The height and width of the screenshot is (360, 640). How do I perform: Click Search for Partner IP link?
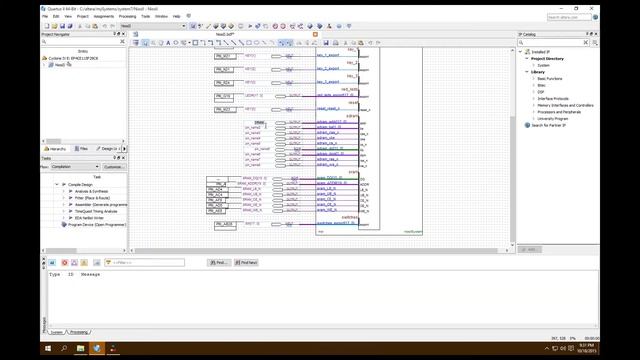548,125
